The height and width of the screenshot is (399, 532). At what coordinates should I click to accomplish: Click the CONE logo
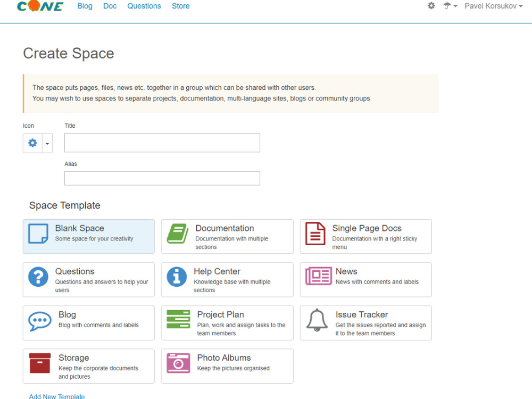click(x=40, y=6)
